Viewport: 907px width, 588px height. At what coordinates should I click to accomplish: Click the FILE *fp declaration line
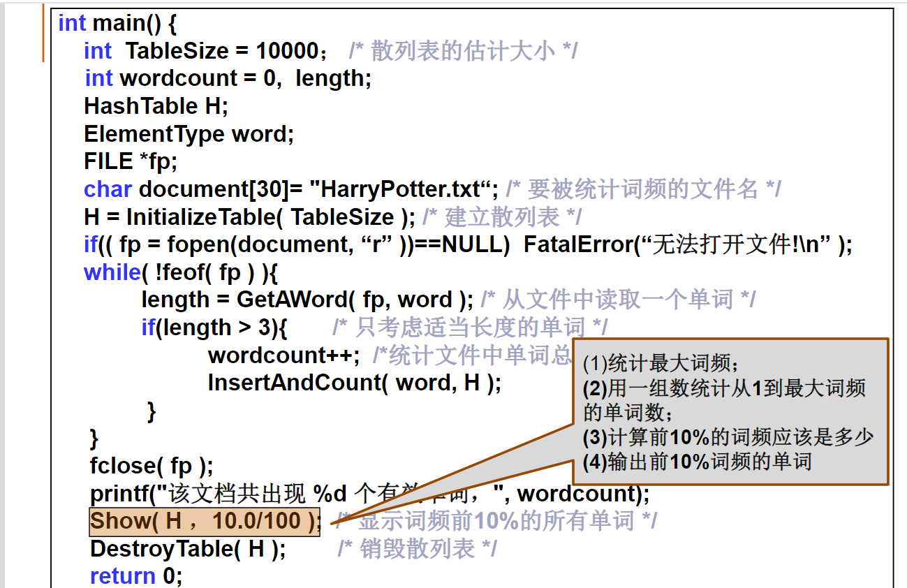(131, 162)
